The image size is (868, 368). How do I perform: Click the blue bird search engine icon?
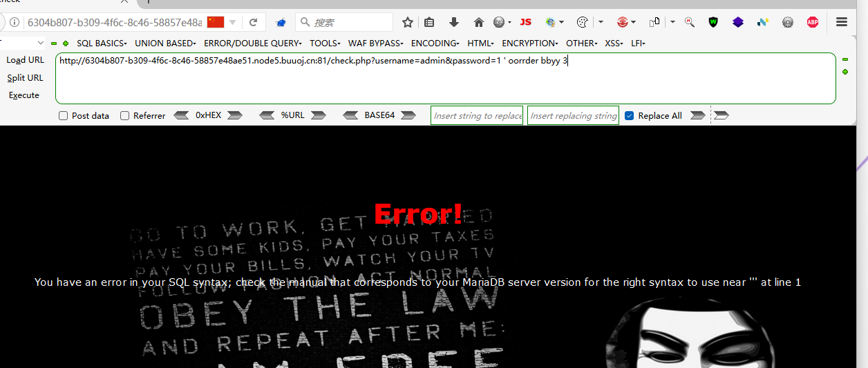(x=281, y=23)
